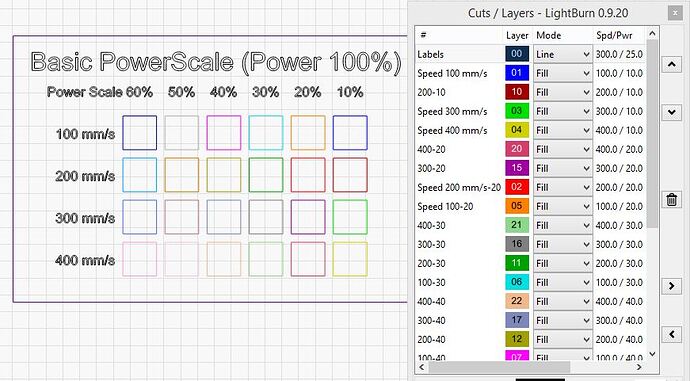690x381 pixels.
Task: Open Mode dropdown for the 300-30 layer
Action: [x=562, y=244]
